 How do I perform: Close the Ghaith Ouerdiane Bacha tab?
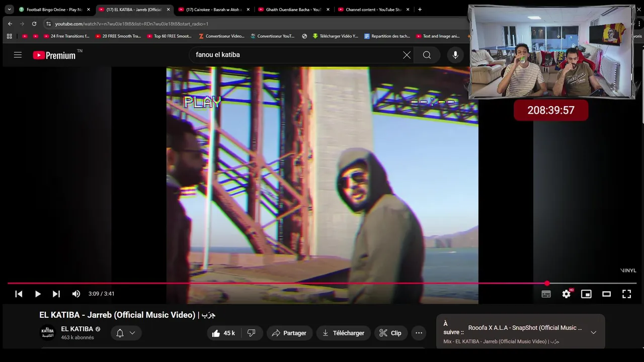328,10
